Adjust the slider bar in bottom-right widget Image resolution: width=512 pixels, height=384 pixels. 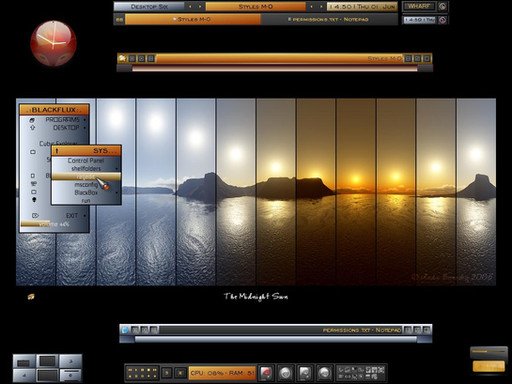click(x=489, y=352)
